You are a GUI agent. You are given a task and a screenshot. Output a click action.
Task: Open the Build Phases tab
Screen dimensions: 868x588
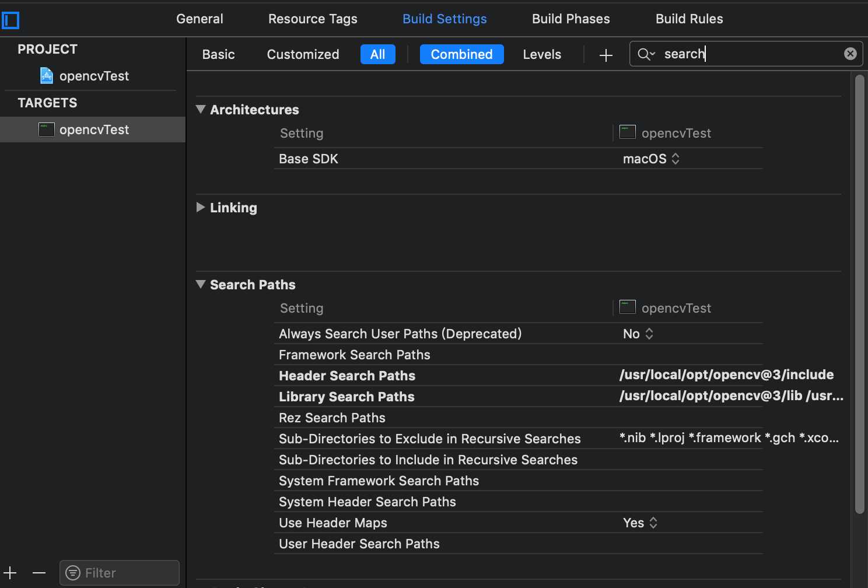click(571, 19)
